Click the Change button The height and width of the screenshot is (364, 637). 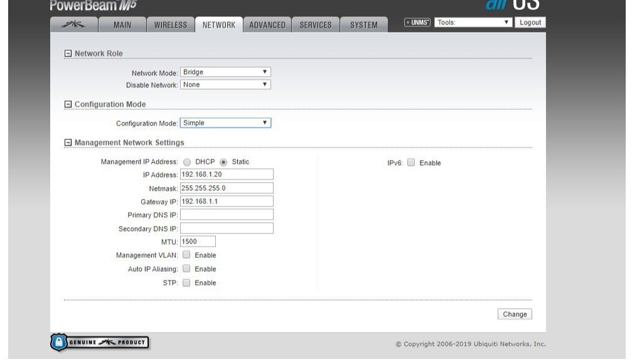(515, 314)
